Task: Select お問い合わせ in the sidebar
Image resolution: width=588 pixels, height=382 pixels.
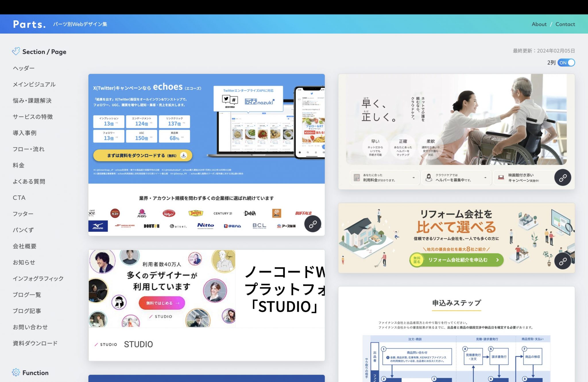Action: (30, 327)
